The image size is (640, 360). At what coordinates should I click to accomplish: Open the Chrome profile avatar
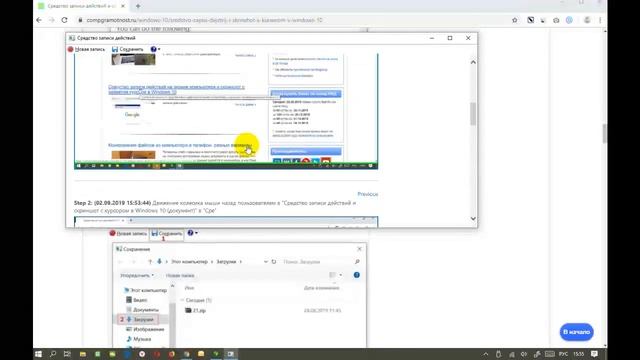point(587,20)
